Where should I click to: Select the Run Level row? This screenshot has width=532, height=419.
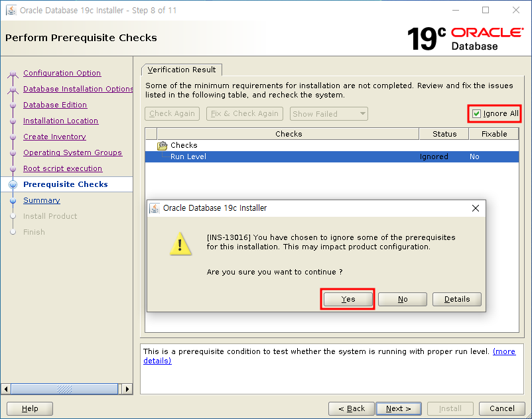(x=332, y=156)
